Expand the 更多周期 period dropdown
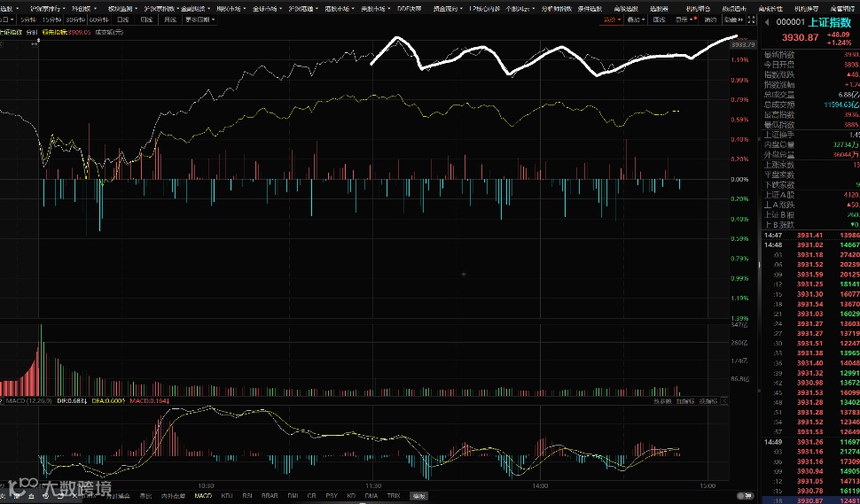This screenshot has width=860, height=504. [199, 19]
